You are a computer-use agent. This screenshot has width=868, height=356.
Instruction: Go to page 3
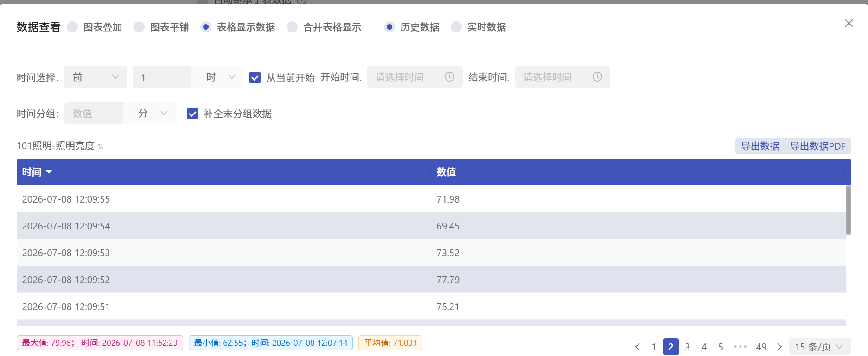687,347
